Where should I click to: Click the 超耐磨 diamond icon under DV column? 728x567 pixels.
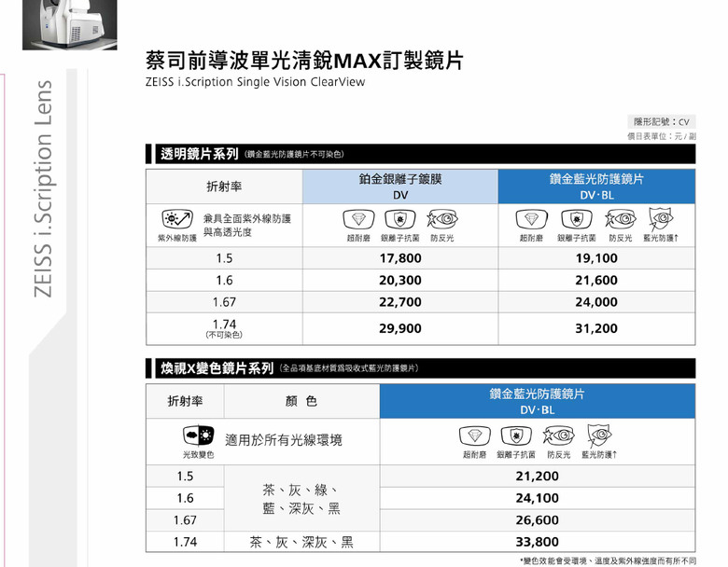point(358,219)
